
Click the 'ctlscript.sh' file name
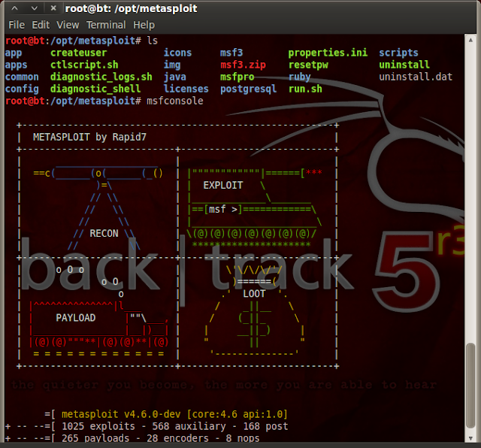click(x=84, y=65)
